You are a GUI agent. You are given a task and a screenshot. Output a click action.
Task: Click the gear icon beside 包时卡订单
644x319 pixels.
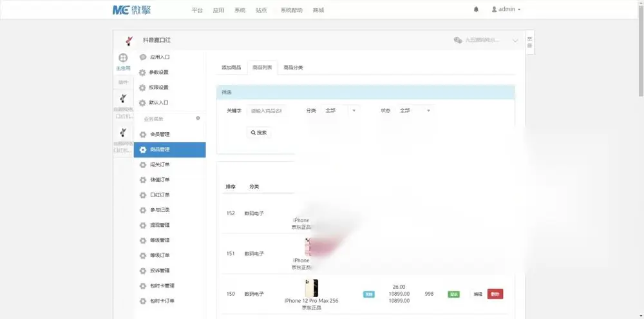(142, 302)
